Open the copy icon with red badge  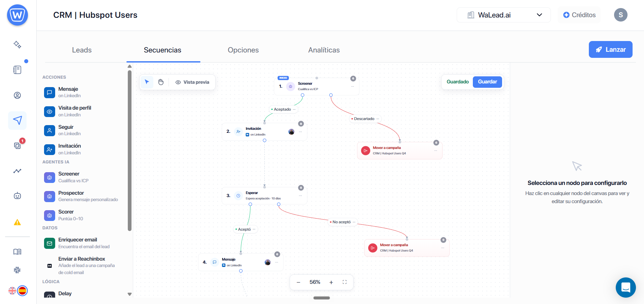click(17, 145)
